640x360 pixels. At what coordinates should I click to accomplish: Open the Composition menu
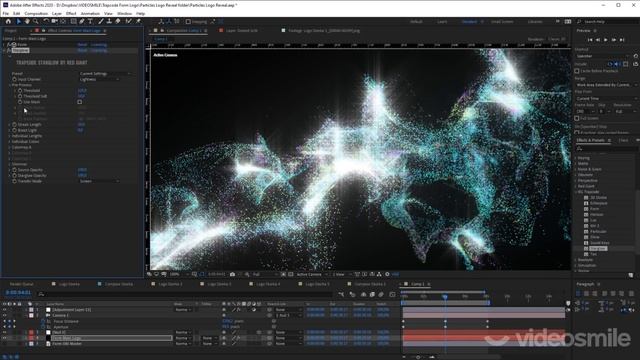coord(36,13)
